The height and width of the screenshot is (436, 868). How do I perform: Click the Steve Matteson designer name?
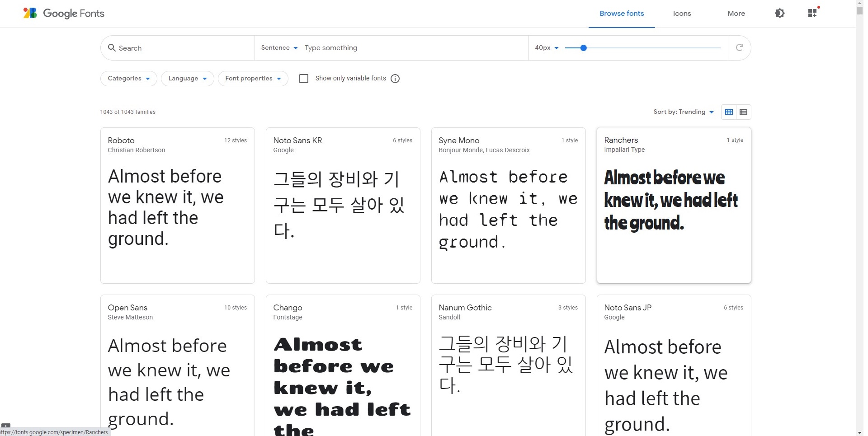[130, 317]
